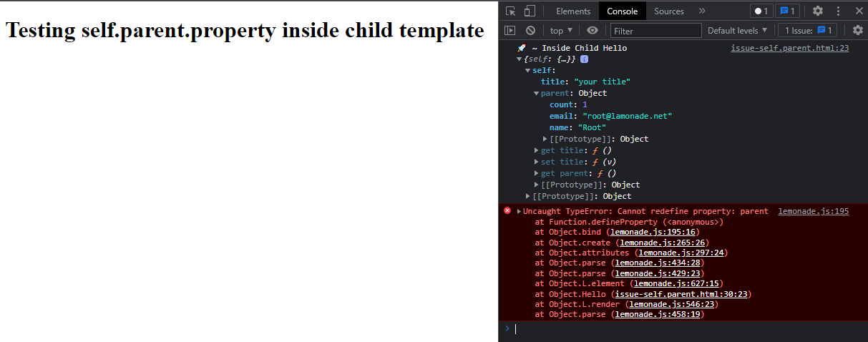The height and width of the screenshot is (342, 868).
Task: Select the Console tab
Action: click(622, 11)
